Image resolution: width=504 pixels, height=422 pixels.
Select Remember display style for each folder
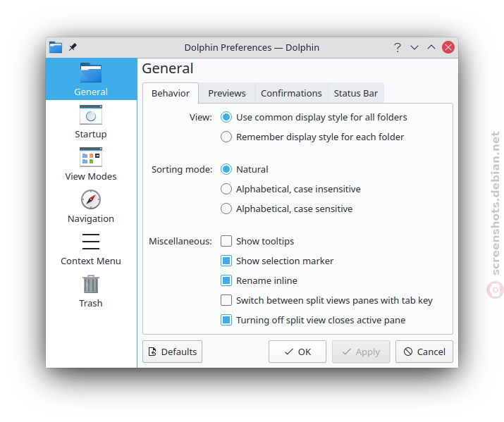312,137
